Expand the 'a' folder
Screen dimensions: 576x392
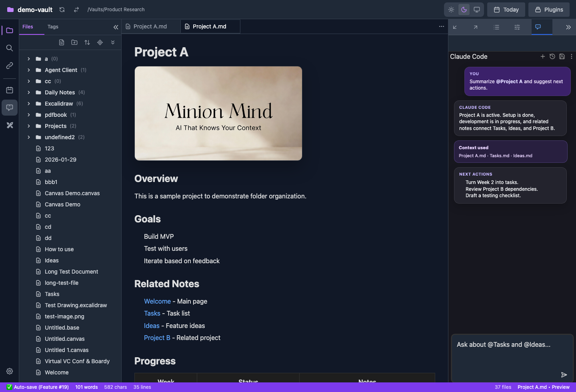[x=29, y=59]
